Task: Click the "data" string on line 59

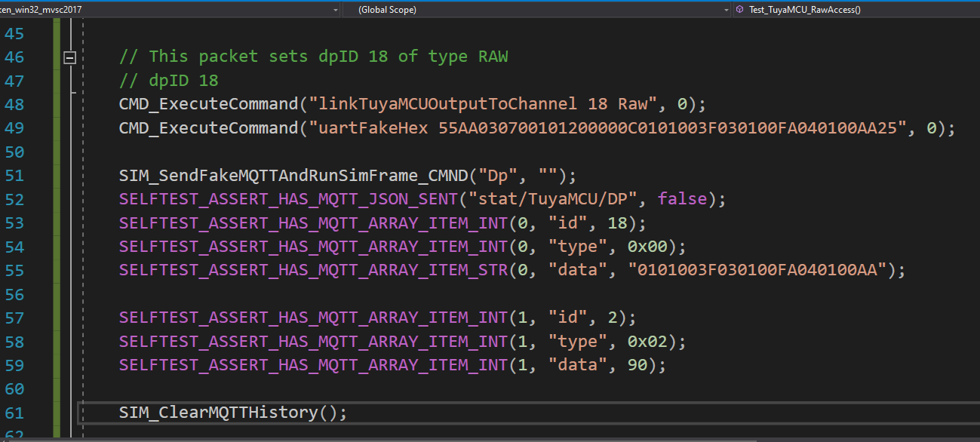Action: point(578,365)
